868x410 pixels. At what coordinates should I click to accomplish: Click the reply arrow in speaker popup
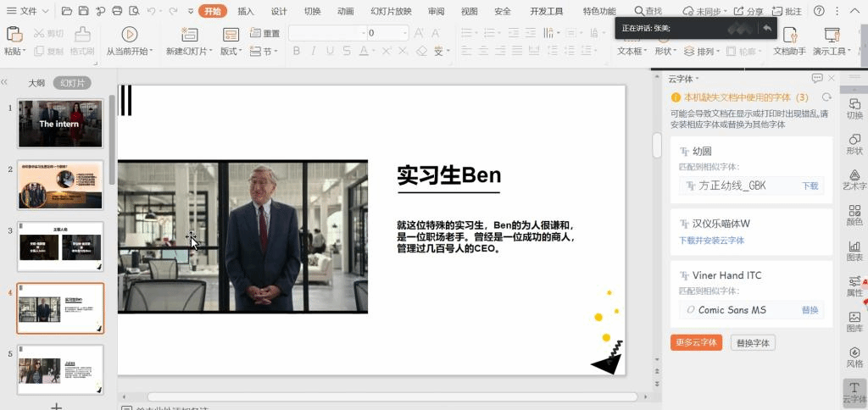pos(766,28)
